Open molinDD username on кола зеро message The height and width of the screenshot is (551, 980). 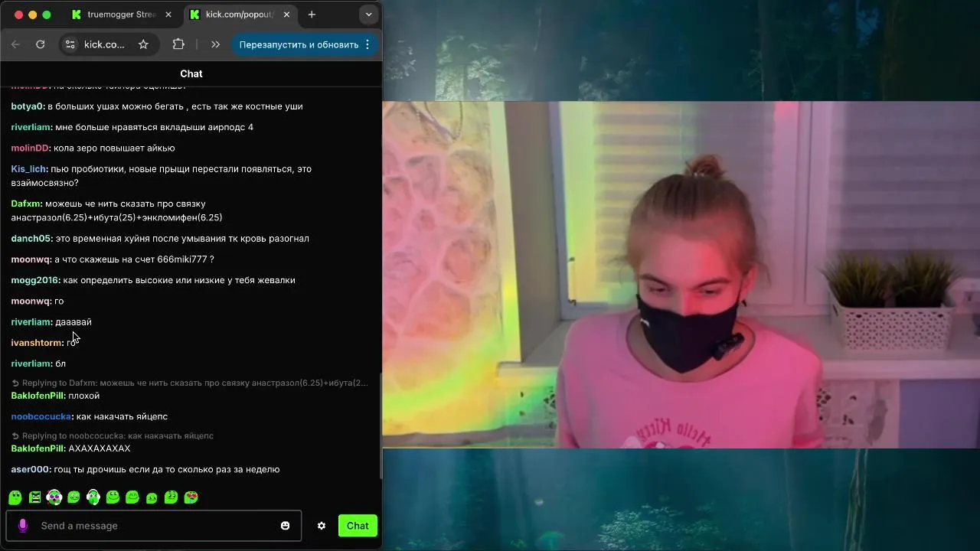tap(31, 148)
